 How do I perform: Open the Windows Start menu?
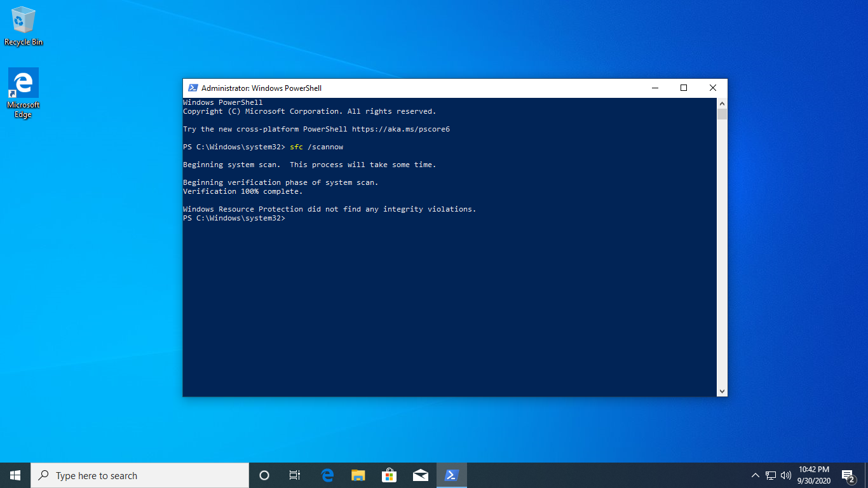click(x=15, y=475)
